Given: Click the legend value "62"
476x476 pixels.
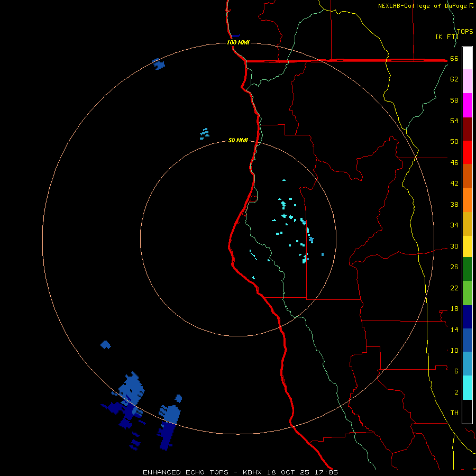Looking at the screenshot, I should point(454,79).
